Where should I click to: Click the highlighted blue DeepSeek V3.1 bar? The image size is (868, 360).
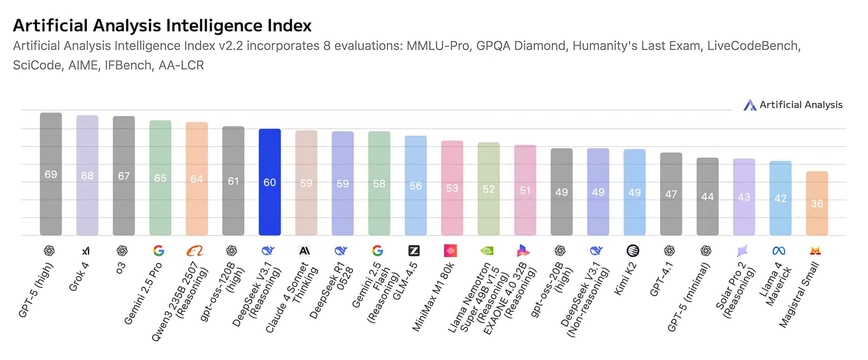(x=270, y=182)
